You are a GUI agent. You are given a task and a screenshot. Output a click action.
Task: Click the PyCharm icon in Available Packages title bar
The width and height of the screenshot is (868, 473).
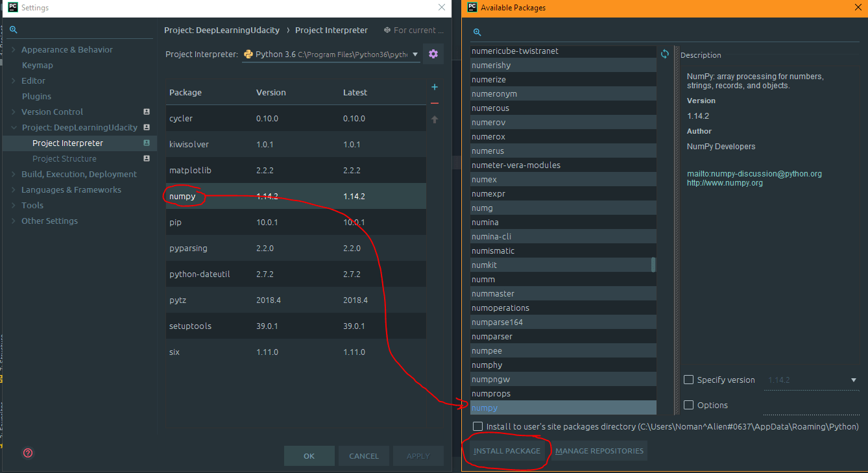(471, 8)
